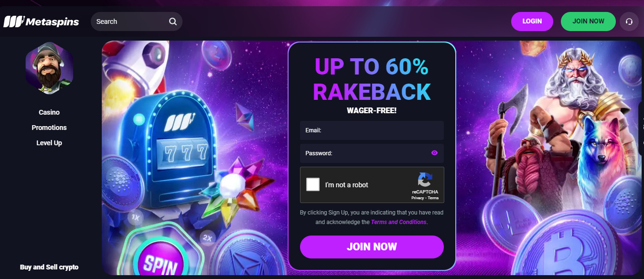Open Buy and Sell crypto link
The image size is (644, 279).
click(x=49, y=267)
